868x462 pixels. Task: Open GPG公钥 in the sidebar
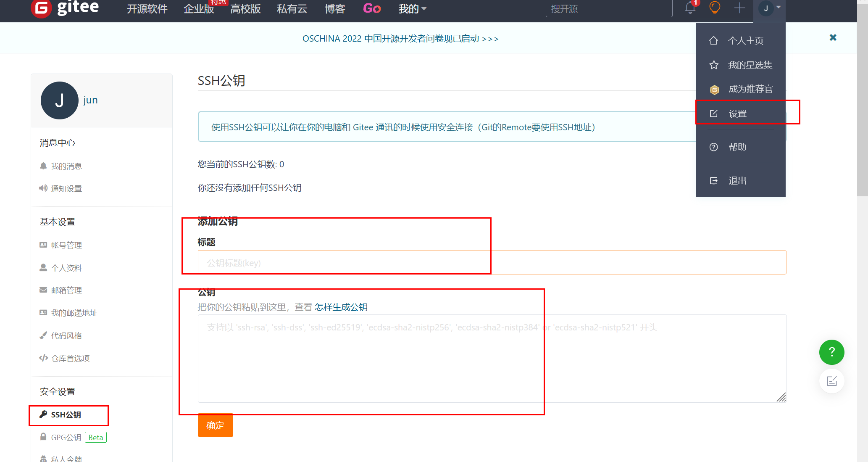[x=66, y=438]
